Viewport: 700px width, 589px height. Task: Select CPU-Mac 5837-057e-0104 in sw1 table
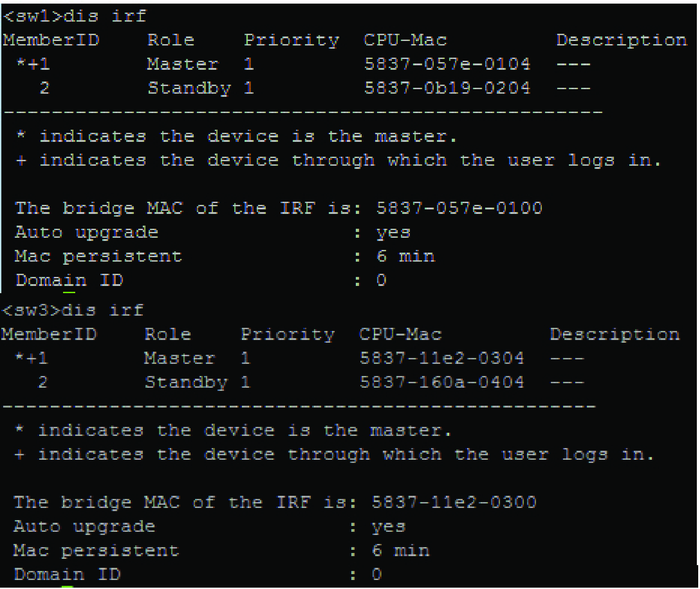447,64
